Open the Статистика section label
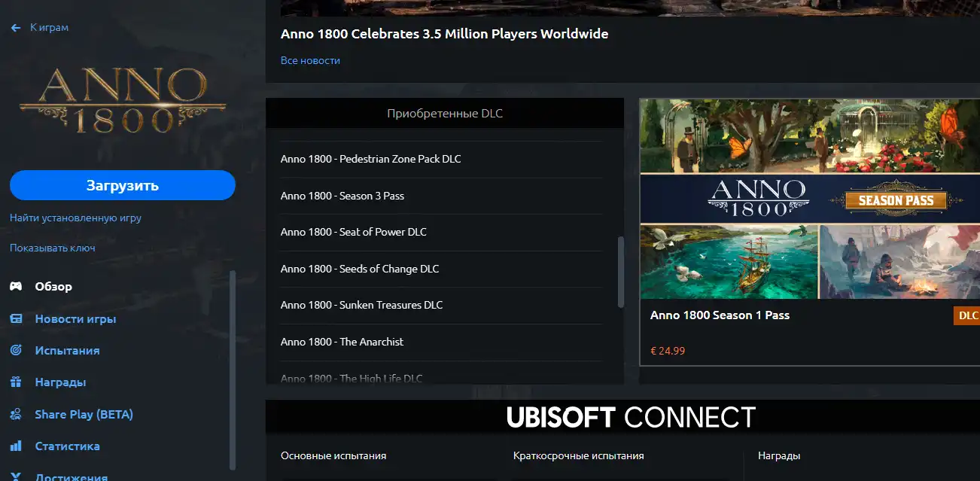This screenshot has height=481, width=980. tap(67, 446)
